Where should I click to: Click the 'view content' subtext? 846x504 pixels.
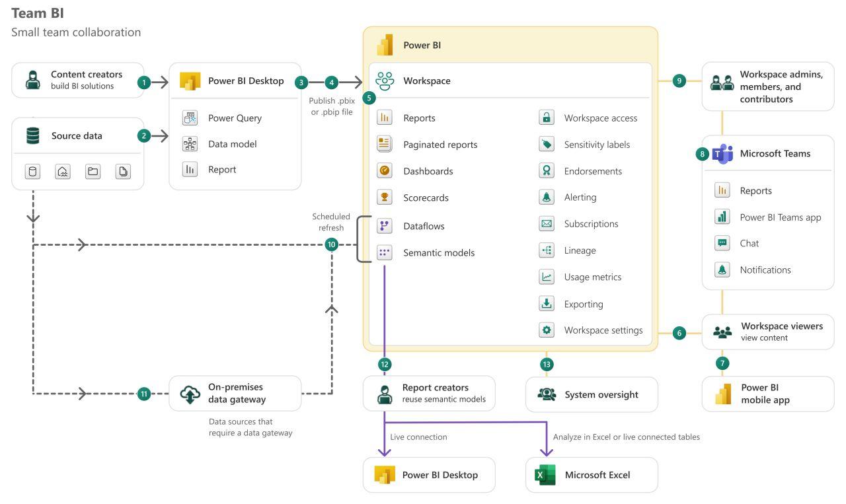[x=764, y=338]
